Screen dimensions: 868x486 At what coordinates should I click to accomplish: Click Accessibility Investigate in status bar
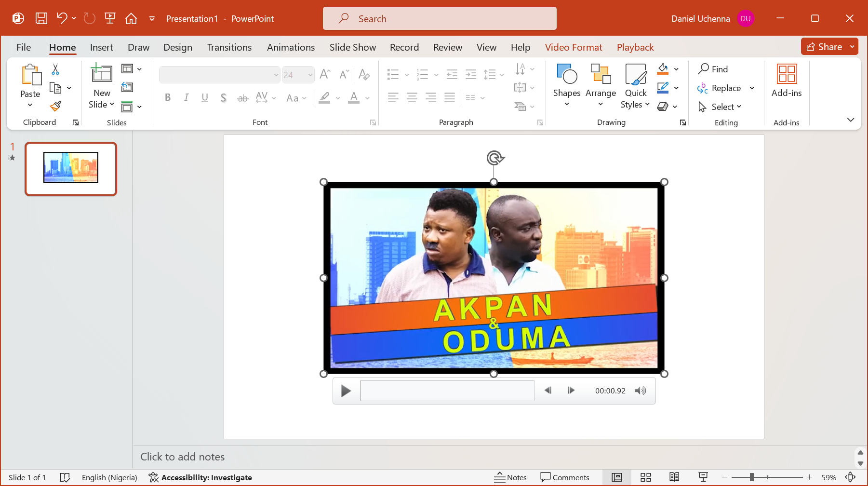click(200, 477)
